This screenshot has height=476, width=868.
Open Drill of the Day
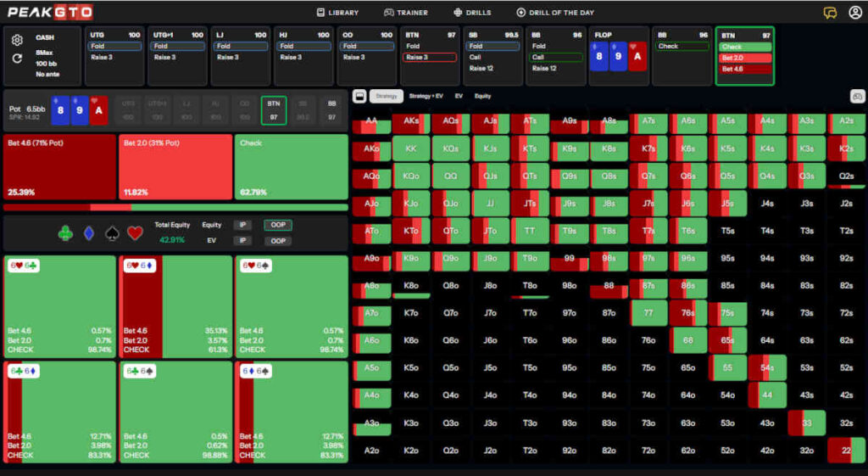pyautogui.click(x=555, y=12)
